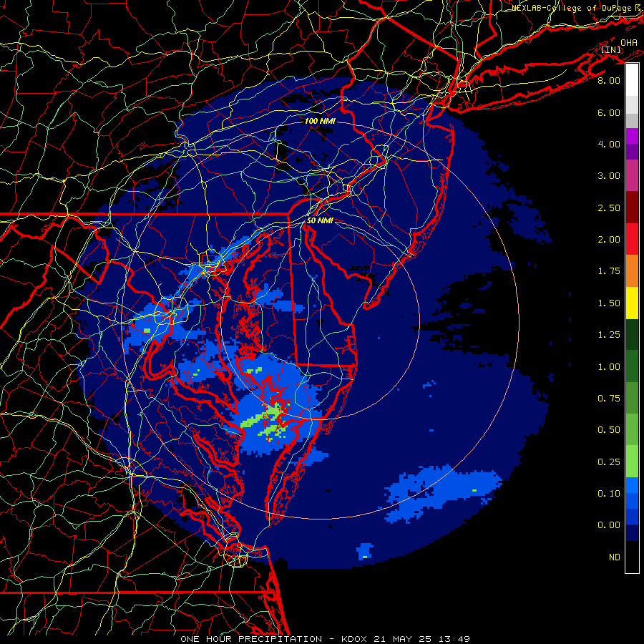This screenshot has width=644, height=644.
Task: Click the 0.10 legend value
Action: [x=609, y=494]
